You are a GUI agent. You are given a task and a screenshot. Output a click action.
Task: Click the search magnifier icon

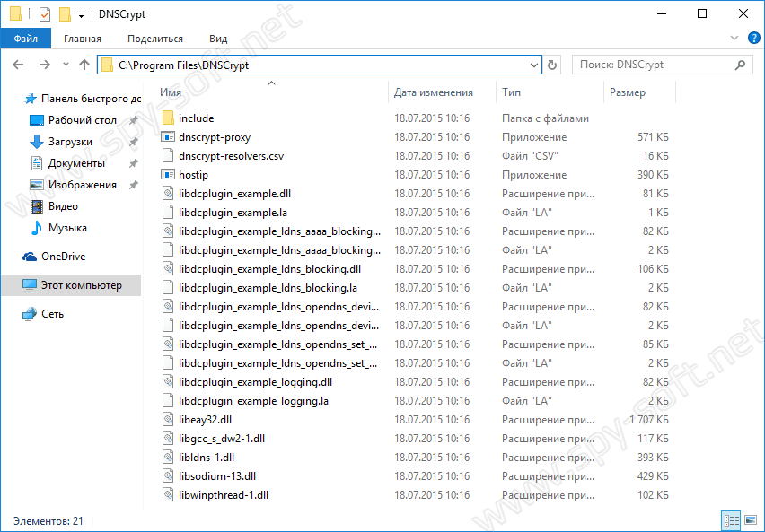tap(740, 65)
